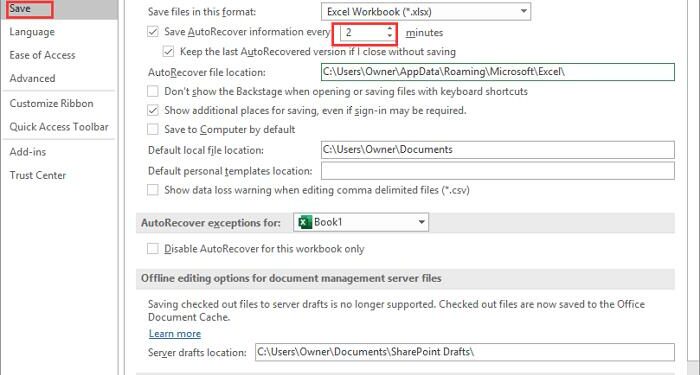
Task: Decrease AutoRecover minutes with down arrow
Action: point(390,36)
